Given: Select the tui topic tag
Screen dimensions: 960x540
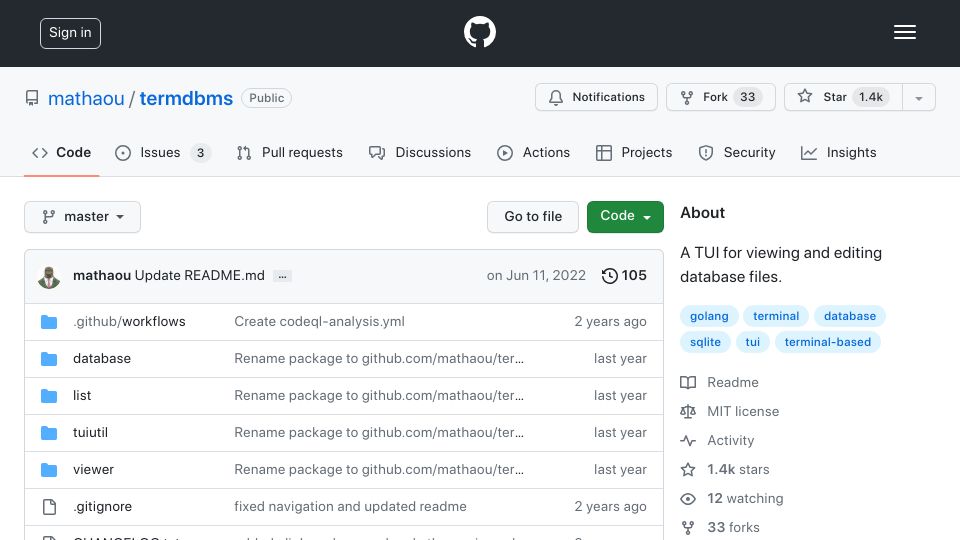Looking at the screenshot, I should click(752, 342).
